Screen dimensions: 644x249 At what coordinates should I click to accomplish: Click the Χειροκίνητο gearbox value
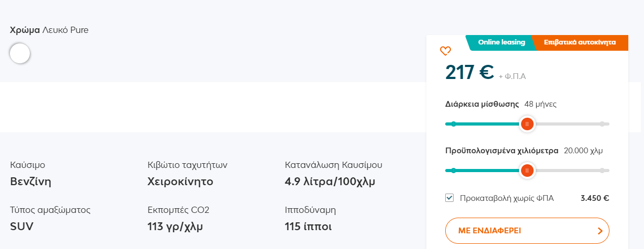coord(181,182)
